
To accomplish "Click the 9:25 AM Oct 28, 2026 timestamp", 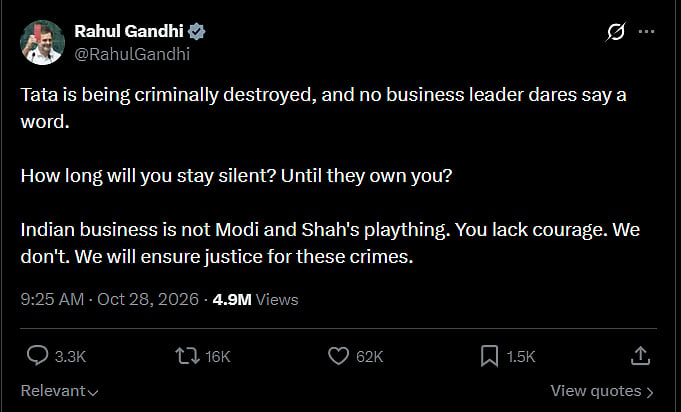I will 109,300.
